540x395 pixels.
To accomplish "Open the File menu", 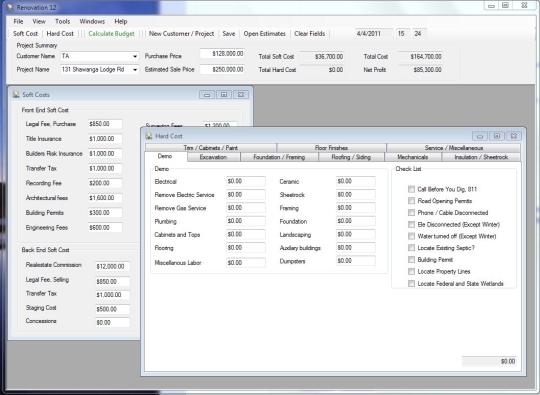I will tap(18, 21).
